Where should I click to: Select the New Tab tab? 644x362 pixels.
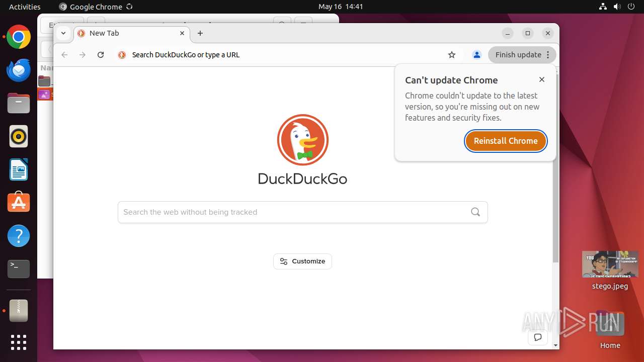click(132, 33)
